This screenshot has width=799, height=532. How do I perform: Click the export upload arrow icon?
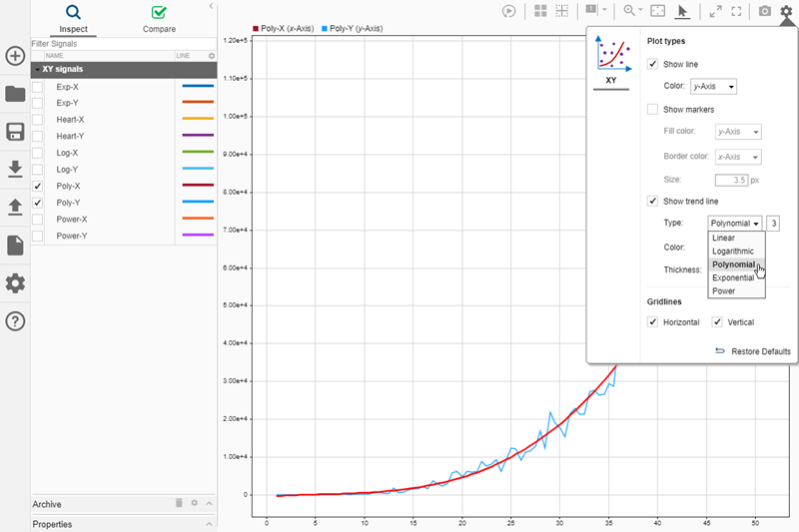pyautogui.click(x=15, y=207)
